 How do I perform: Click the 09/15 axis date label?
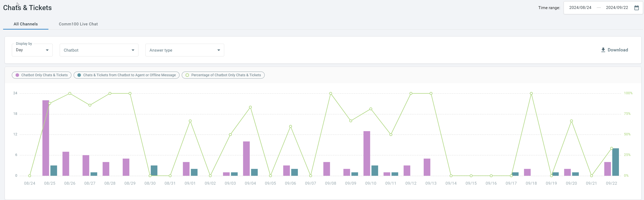471,183
